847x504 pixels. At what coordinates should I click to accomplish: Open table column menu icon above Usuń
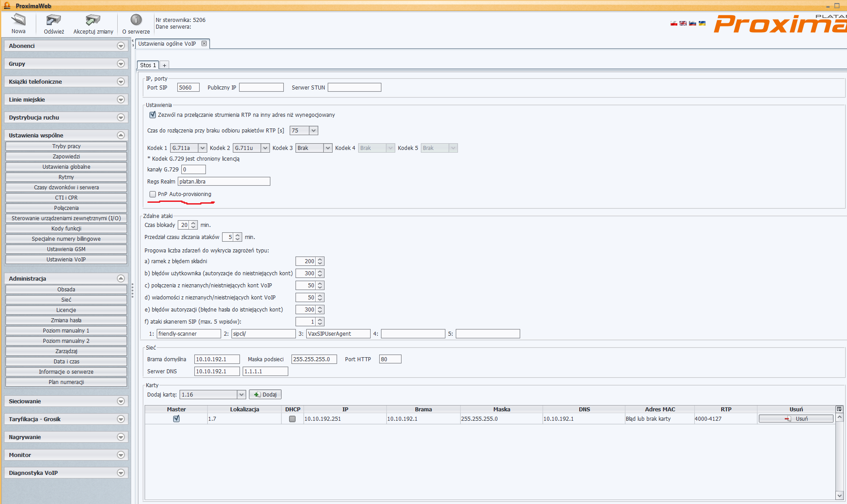839,409
